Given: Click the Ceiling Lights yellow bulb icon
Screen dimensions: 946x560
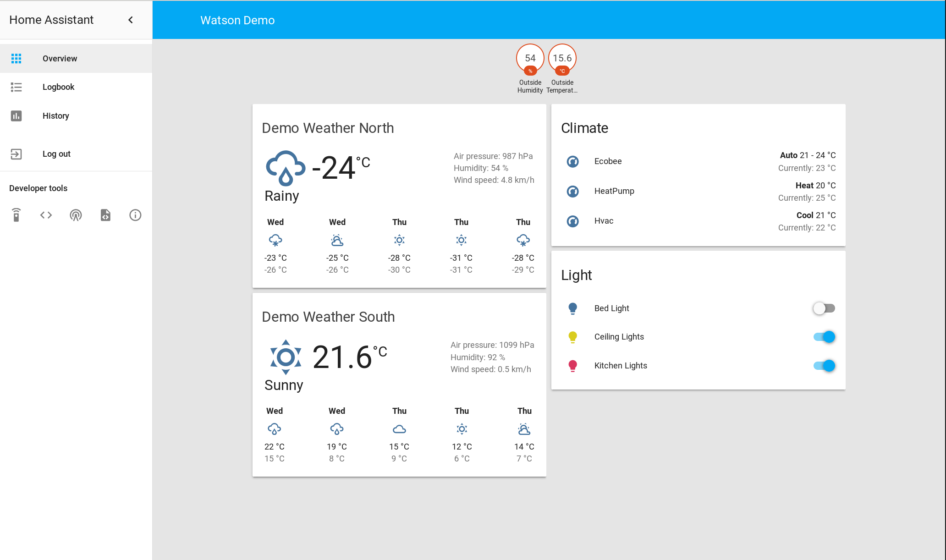Looking at the screenshot, I should pyautogui.click(x=572, y=337).
